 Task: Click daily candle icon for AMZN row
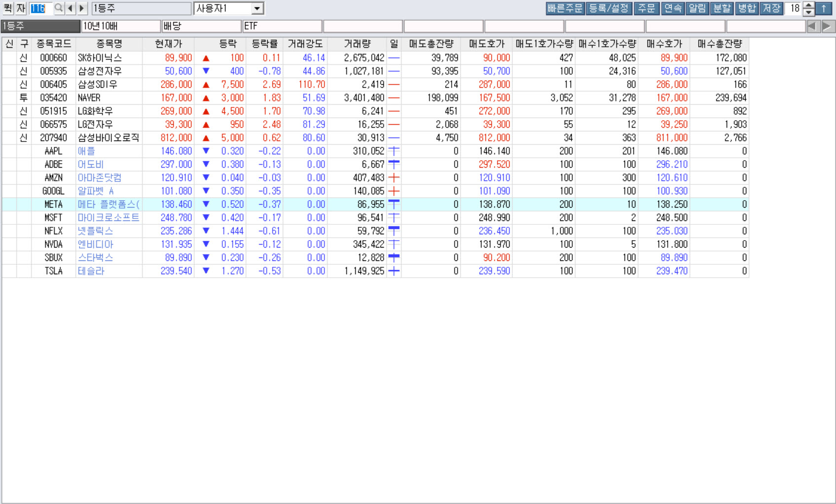tap(394, 178)
